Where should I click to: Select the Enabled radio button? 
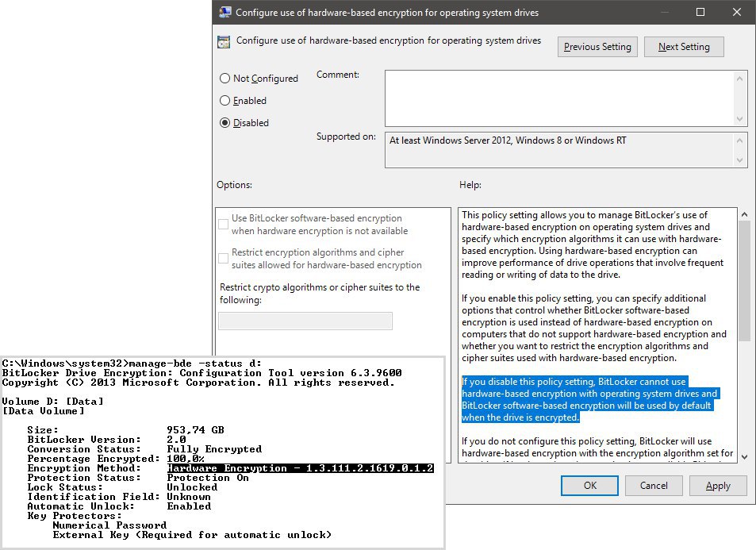pyautogui.click(x=224, y=100)
